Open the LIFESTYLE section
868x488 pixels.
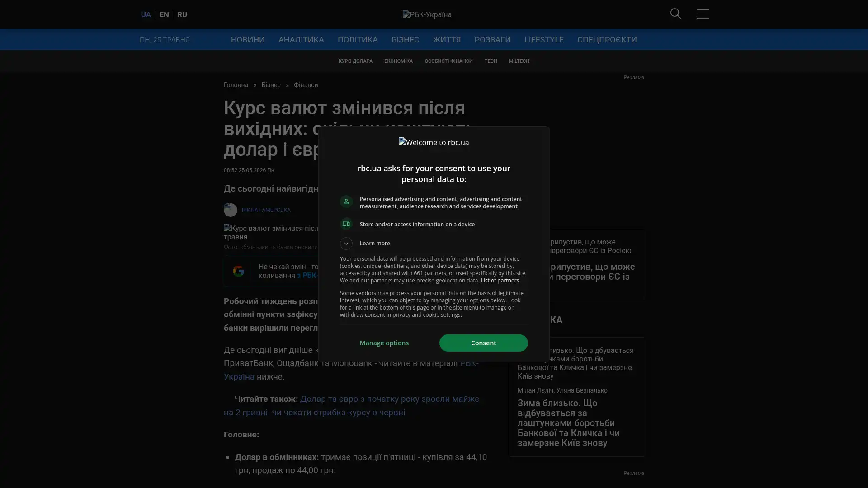544,40
